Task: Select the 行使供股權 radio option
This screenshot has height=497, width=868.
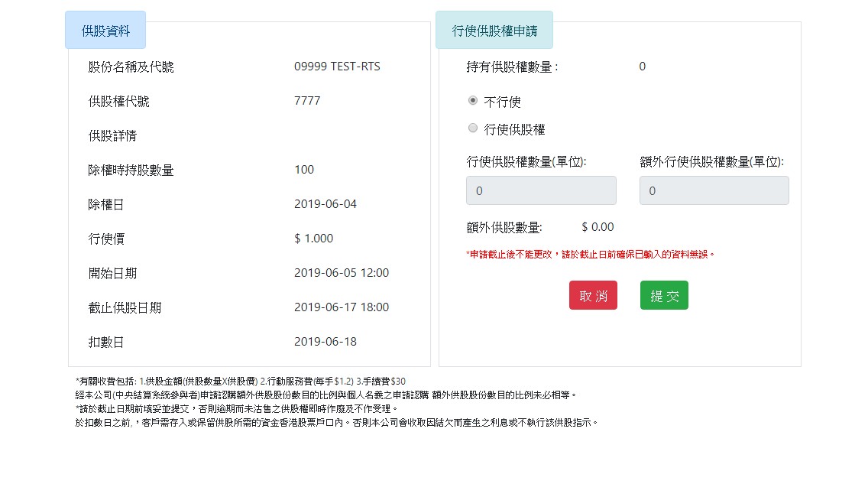Action: [x=472, y=128]
